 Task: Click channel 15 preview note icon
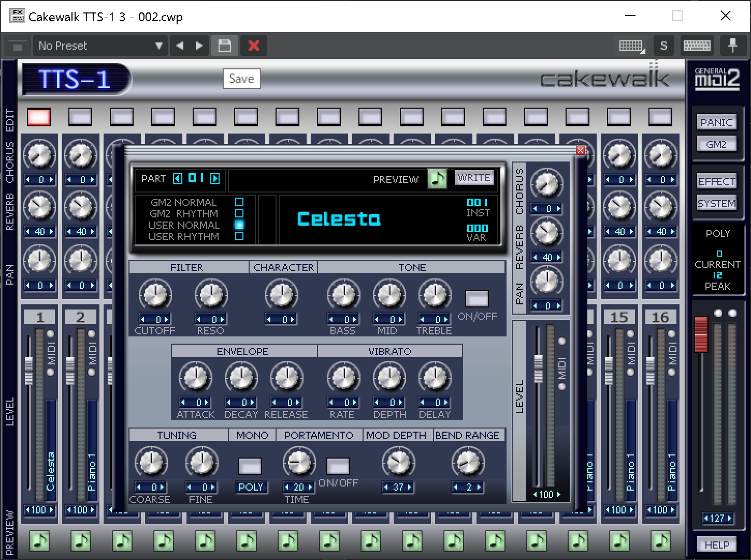619,541
